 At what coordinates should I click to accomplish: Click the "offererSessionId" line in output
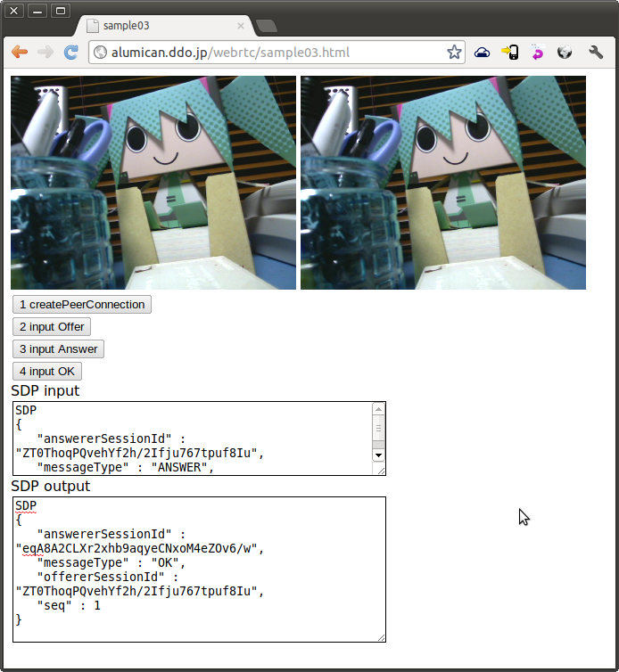click(x=107, y=577)
